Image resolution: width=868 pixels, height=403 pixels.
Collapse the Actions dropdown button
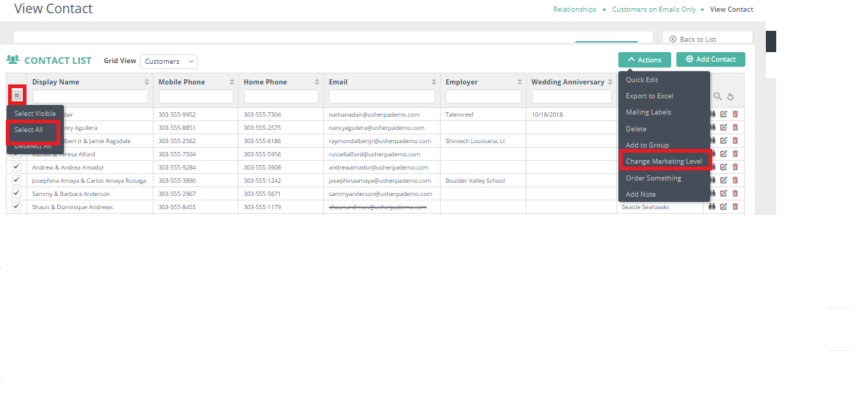pyautogui.click(x=644, y=60)
